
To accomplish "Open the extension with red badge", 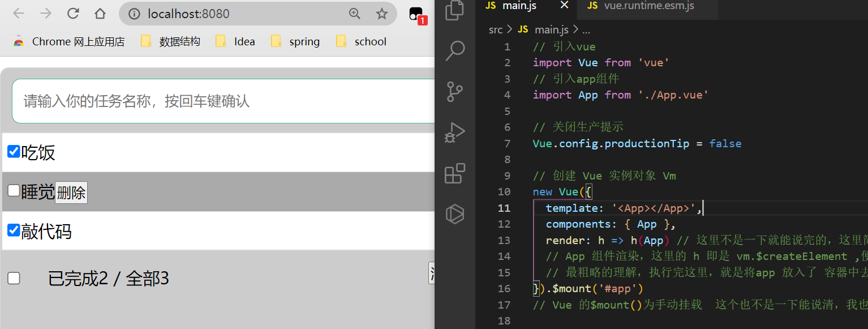I will [x=417, y=15].
